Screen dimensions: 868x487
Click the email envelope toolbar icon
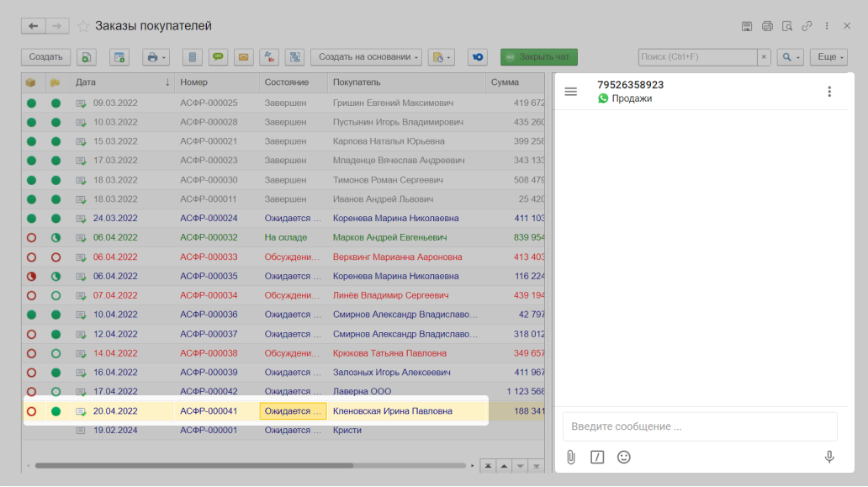pyautogui.click(x=244, y=57)
